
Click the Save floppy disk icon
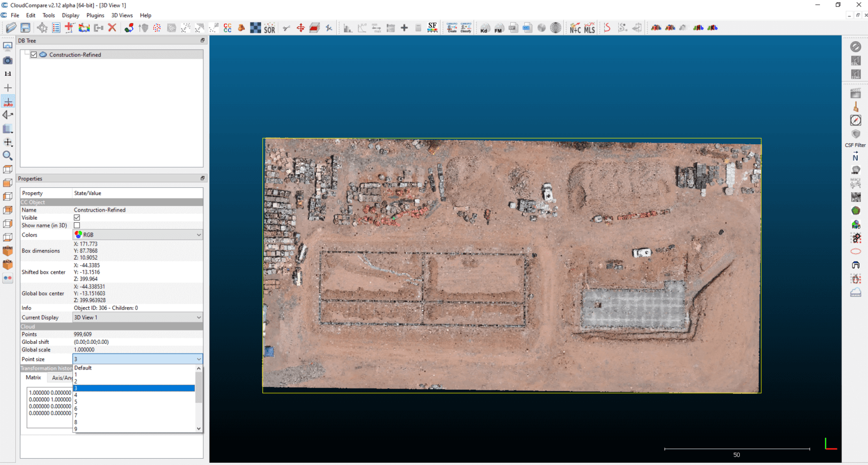25,28
